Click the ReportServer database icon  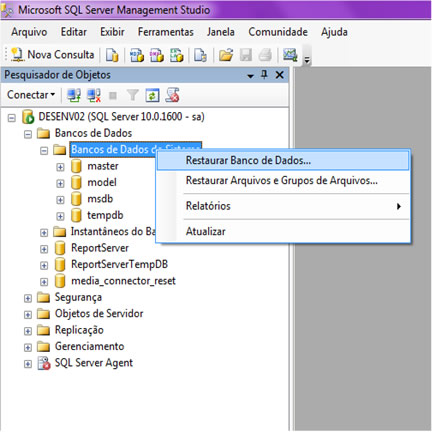coord(60,248)
